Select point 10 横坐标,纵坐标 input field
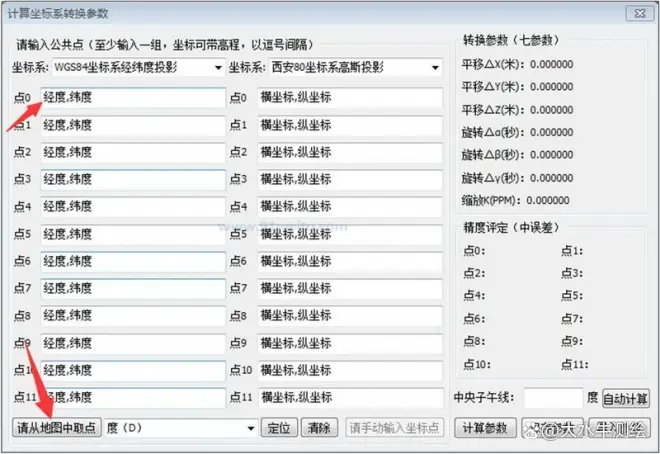Image resolution: width=660 pixels, height=454 pixels. pos(348,370)
